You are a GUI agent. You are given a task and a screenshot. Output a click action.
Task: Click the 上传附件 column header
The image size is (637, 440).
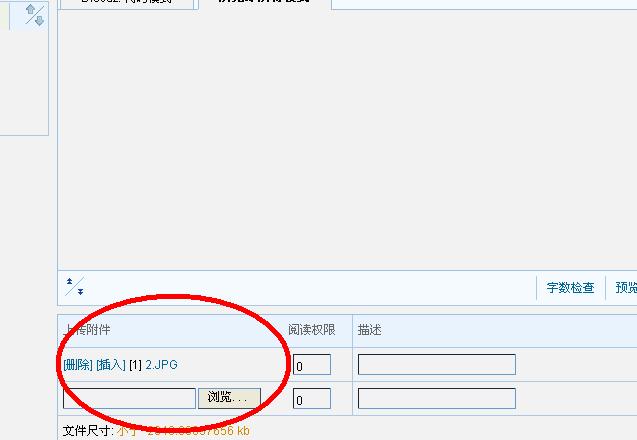tap(87, 329)
